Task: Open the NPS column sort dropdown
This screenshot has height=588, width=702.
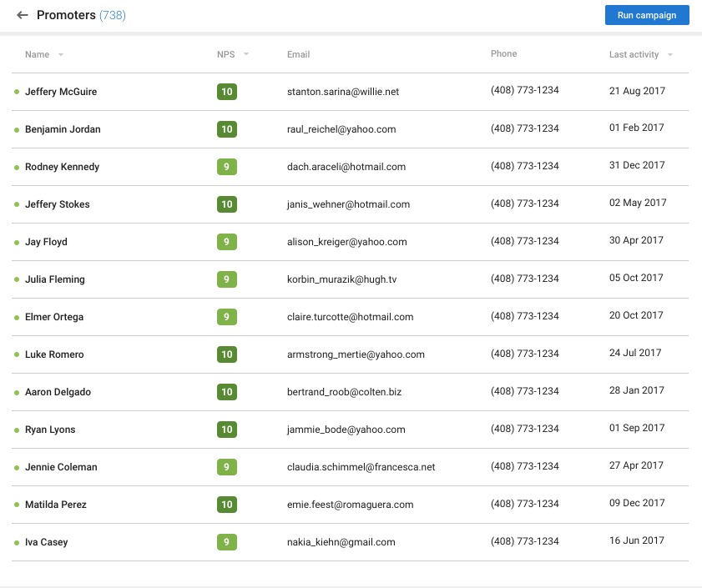Action: click(x=246, y=55)
